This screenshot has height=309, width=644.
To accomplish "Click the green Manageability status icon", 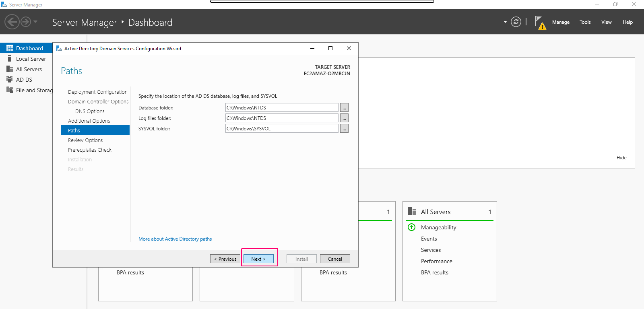I will click(411, 227).
